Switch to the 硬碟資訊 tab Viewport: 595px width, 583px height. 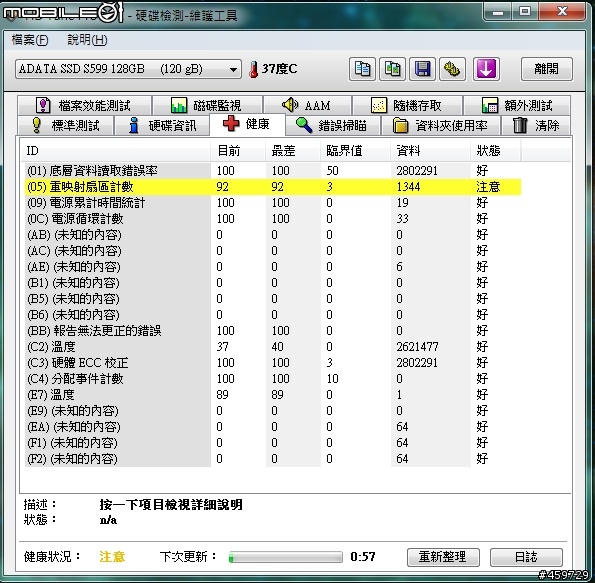[x=162, y=125]
